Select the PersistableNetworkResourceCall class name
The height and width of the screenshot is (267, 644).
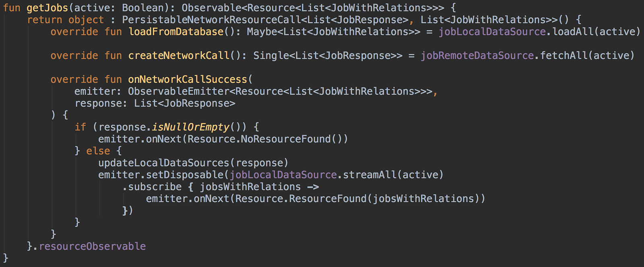tap(211, 20)
